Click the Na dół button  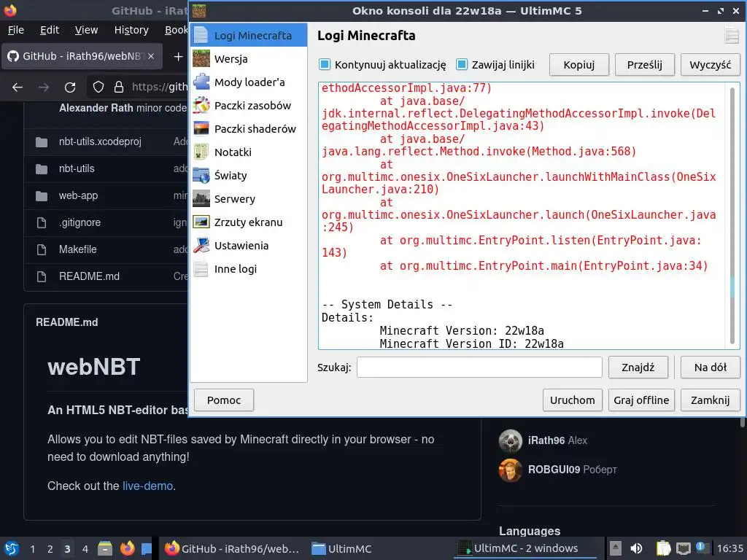(x=710, y=367)
